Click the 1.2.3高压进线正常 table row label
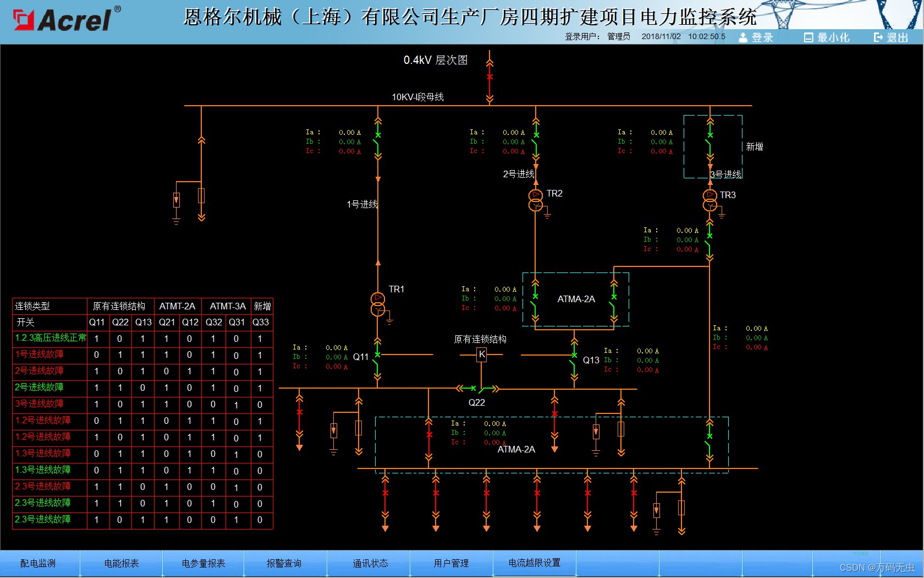Image resolution: width=924 pixels, height=578 pixels. [50, 338]
